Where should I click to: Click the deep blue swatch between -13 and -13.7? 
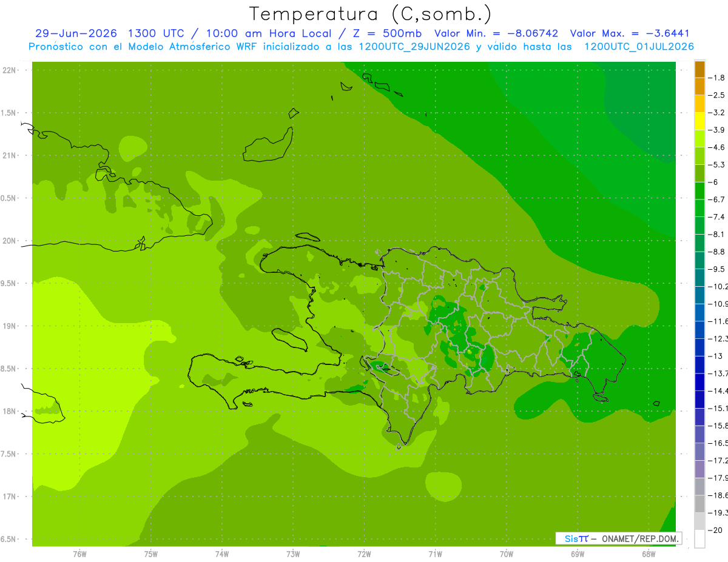[699, 364]
